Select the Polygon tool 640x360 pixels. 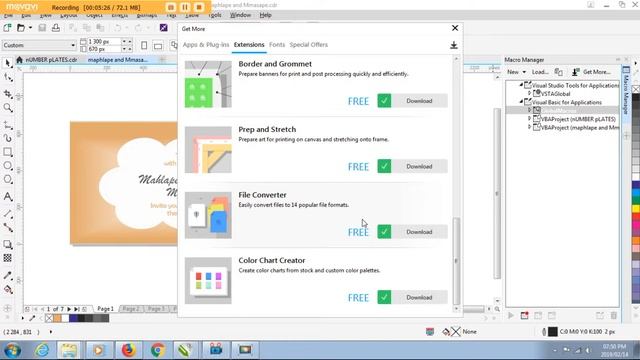[8, 180]
